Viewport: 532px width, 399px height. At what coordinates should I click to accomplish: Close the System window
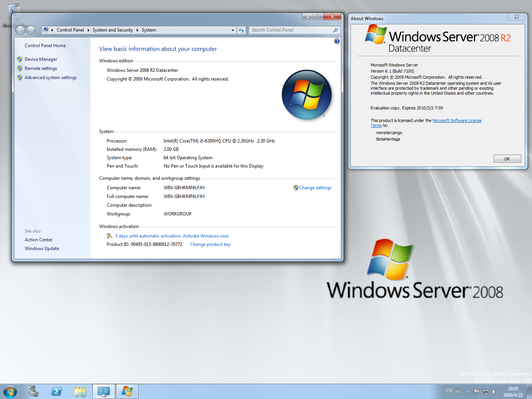click(x=332, y=16)
